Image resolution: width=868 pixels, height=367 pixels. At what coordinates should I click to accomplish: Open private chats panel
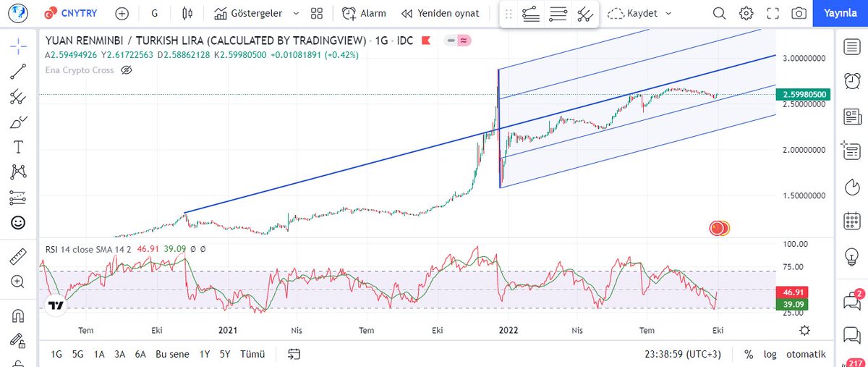(851, 335)
